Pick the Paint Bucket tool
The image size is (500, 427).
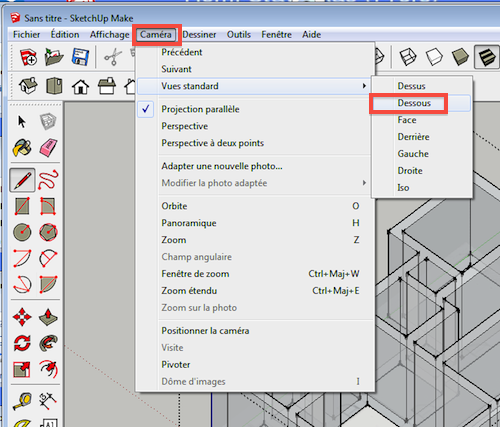tap(22, 148)
